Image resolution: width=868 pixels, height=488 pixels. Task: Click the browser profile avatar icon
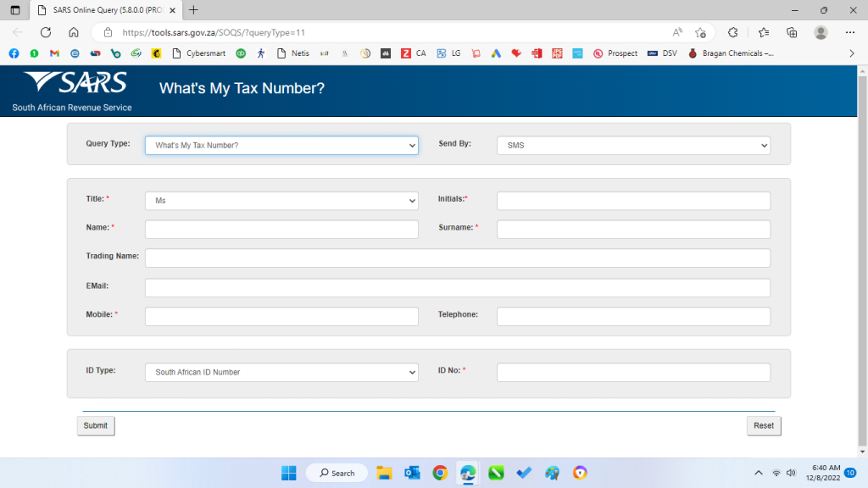820,32
